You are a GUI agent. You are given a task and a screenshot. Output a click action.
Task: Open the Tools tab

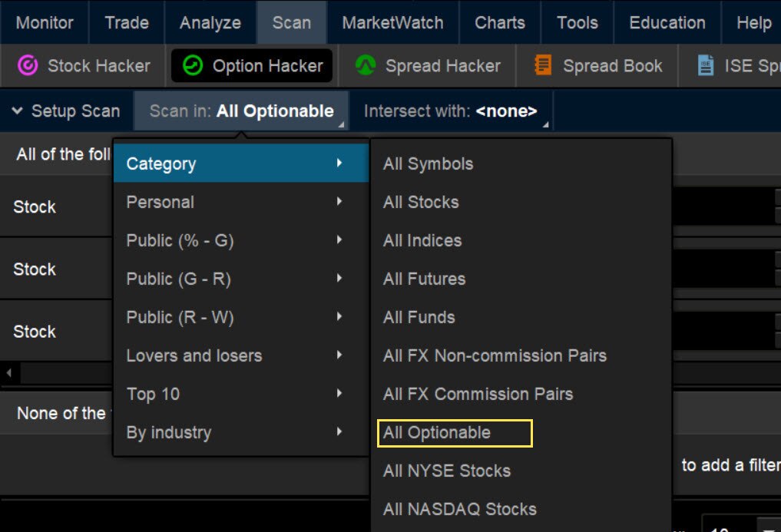577,22
